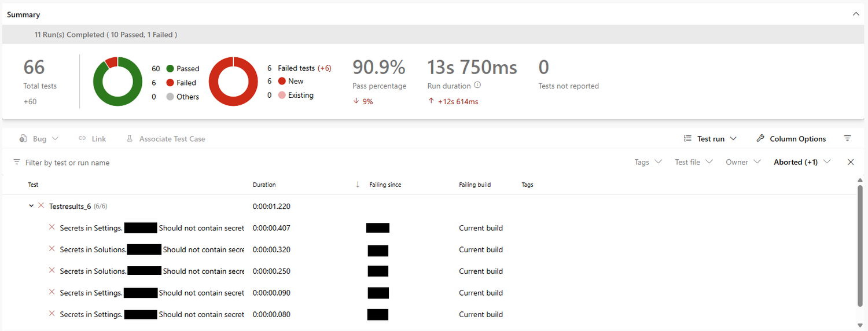Viewport: 868px width, 331px height.
Task: Click Current build for the 0:00:00.090 test
Action: (x=481, y=293)
